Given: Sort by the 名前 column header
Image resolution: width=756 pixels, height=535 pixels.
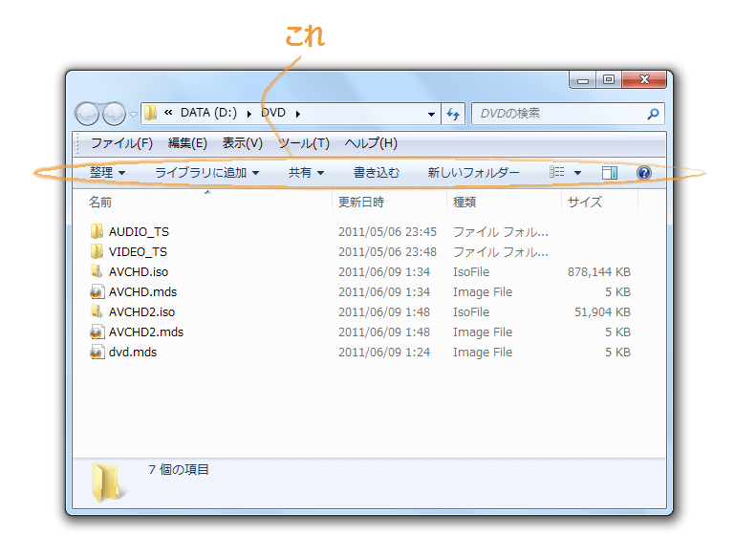Looking at the screenshot, I should coord(100,202).
